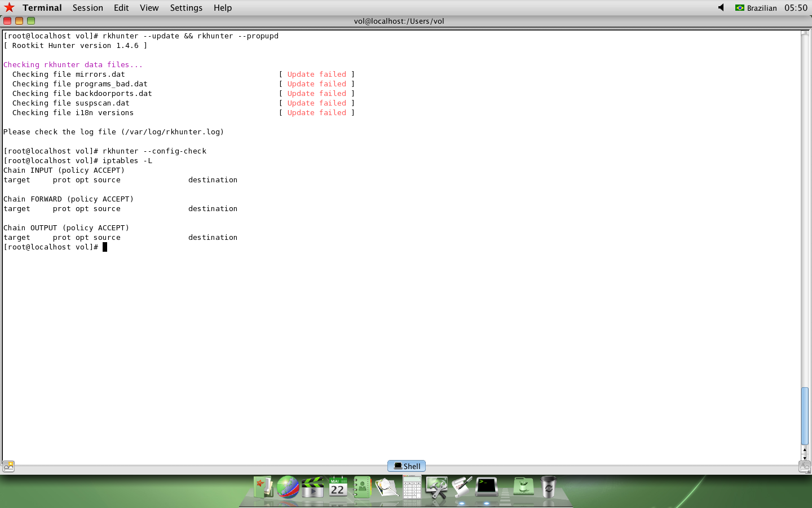
Task: Click the 'Update failed' status for suspscan.dat
Action: [x=317, y=103]
